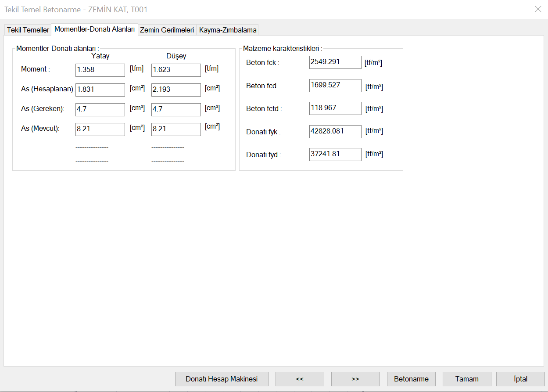Select the Momentler-Donatı Alanları tab
The image size is (548, 392).
point(94,29)
